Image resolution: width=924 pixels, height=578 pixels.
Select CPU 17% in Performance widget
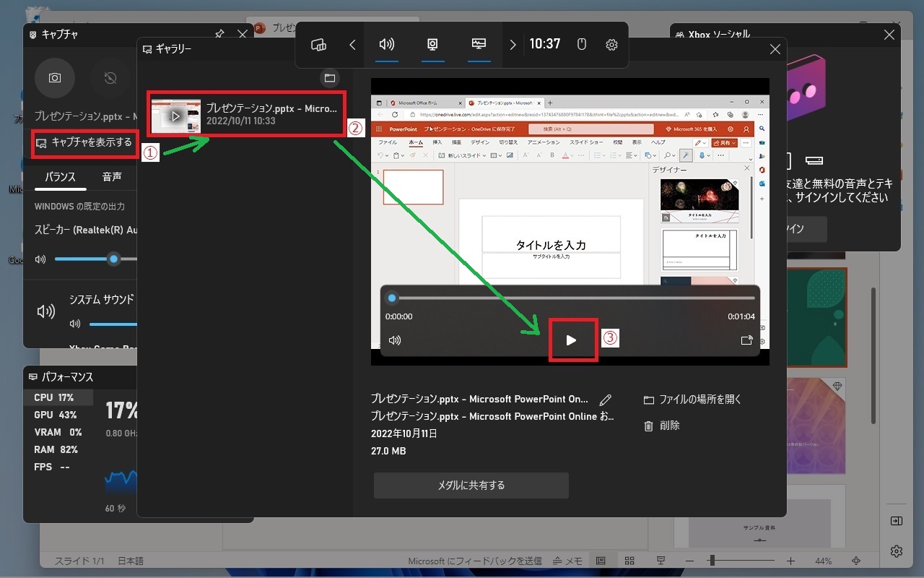[58, 398]
